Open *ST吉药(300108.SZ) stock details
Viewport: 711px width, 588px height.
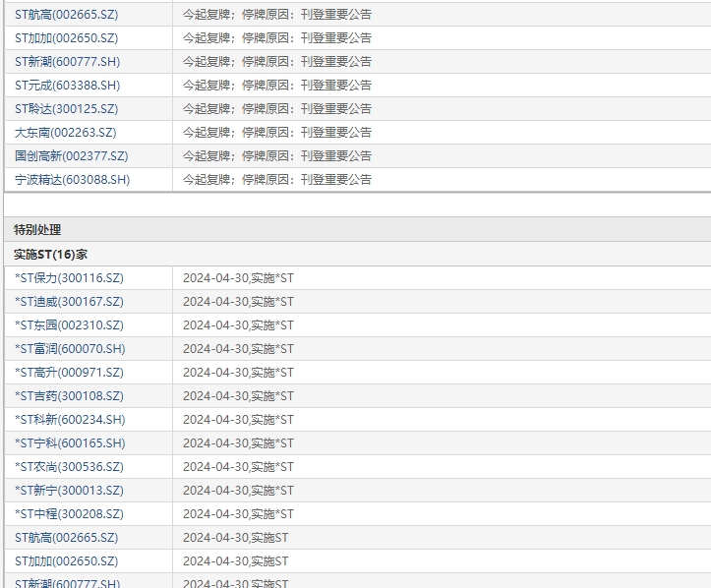click(x=69, y=396)
